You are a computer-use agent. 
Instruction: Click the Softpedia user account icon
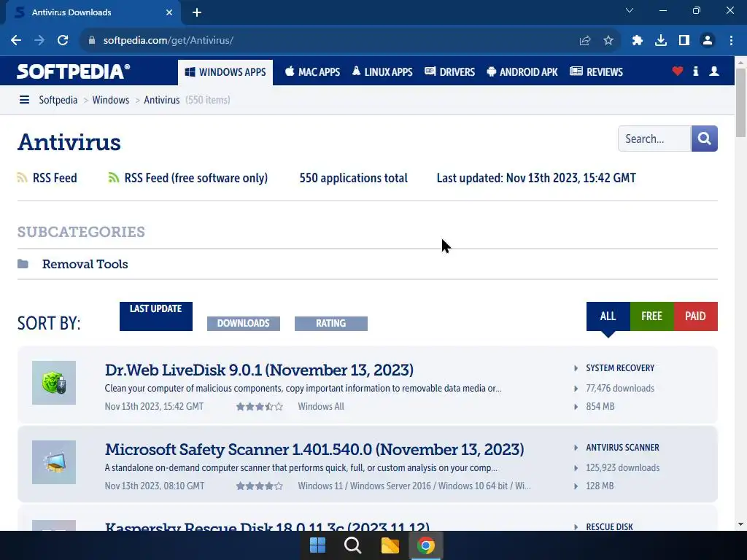point(714,71)
